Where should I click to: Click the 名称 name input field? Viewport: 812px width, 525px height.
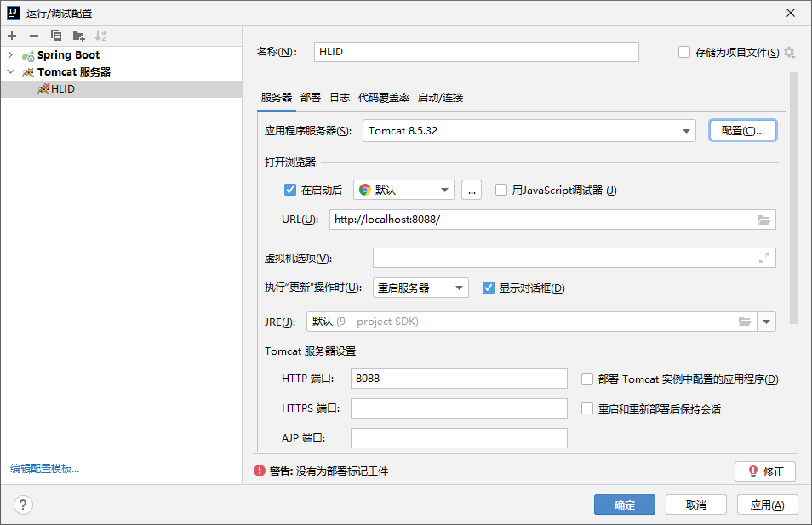[477, 52]
